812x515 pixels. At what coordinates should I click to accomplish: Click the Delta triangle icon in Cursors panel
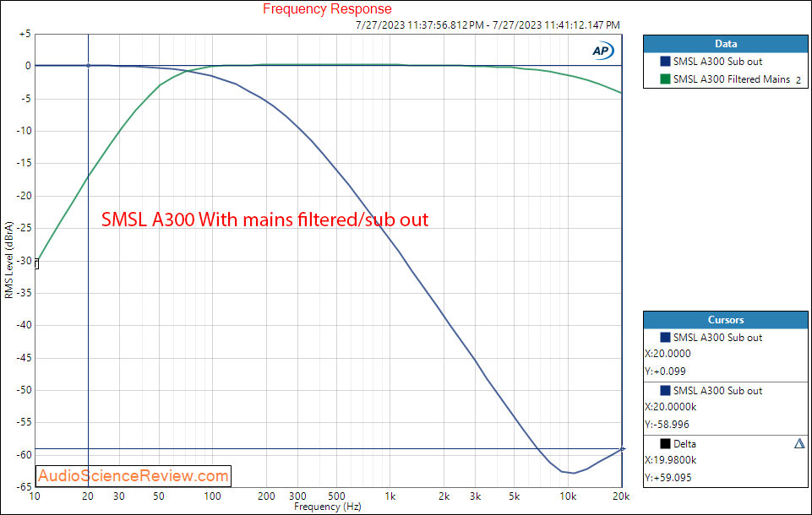(x=799, y=443)
